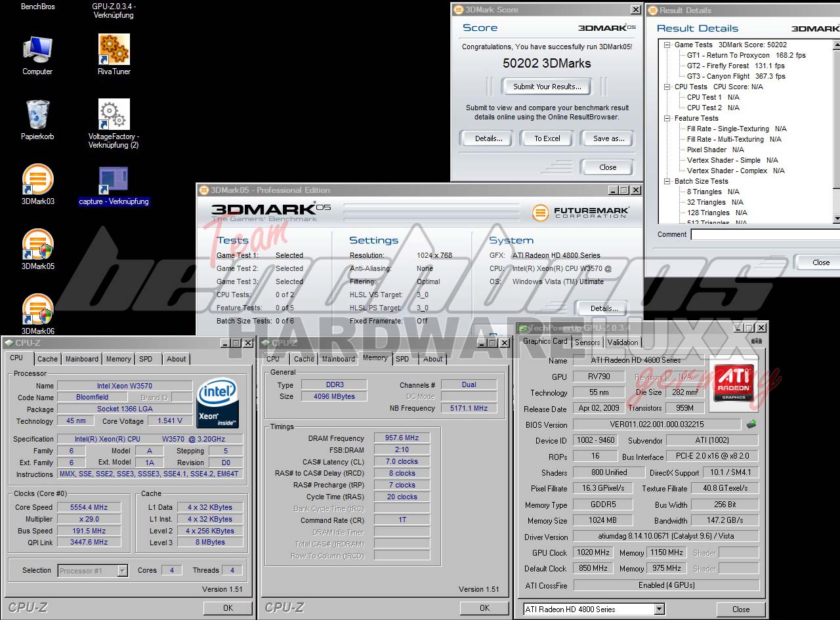Open the About tab in left CPU-Z window
The height and width of the screenshot is (620, 840).
(176, 359)
